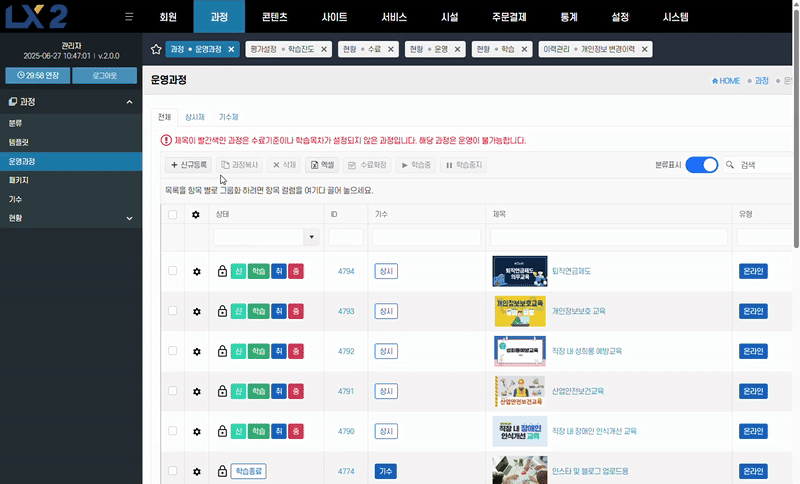Check the checkbox for course 4774
Screen dimensions: 800x484
click(172, 471)
